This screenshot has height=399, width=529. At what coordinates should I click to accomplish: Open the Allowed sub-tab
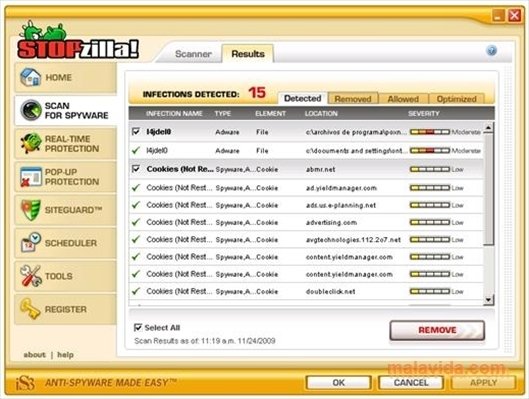(403, 99)
